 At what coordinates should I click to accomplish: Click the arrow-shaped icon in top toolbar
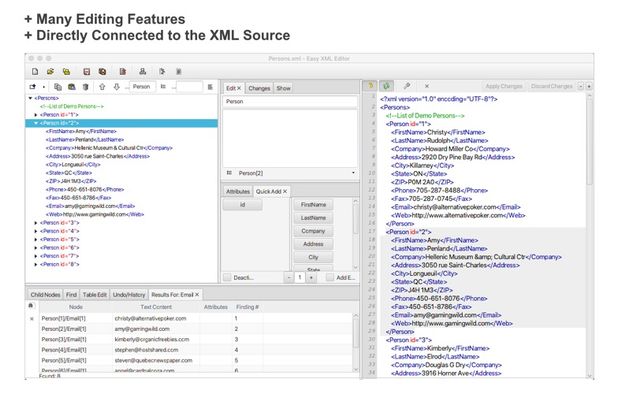(x=162, y=72)
